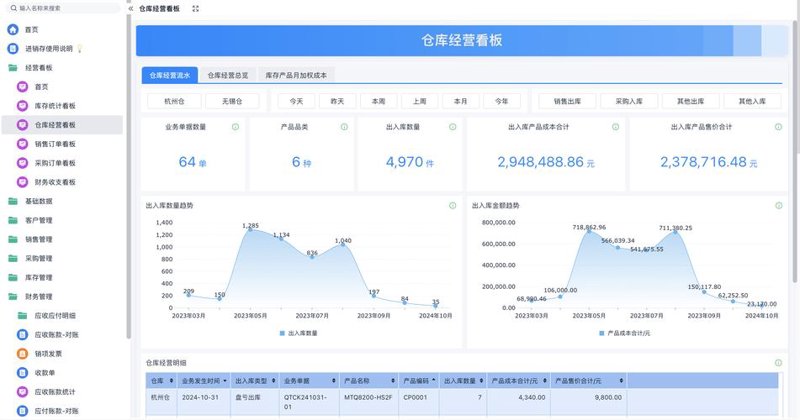Screen dimensions: 800x420
Task: Toggle the 其他出库 type filter
Action: pos(691,101)
